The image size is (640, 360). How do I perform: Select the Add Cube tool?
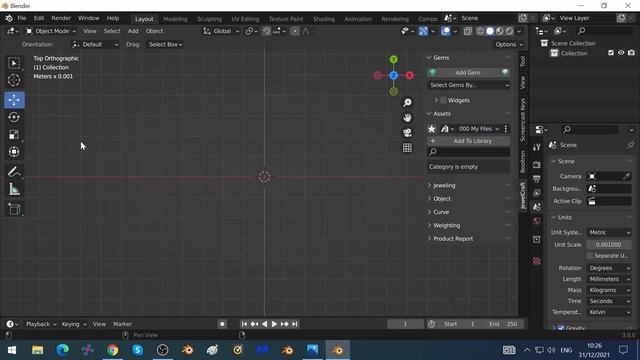(14, 209)
